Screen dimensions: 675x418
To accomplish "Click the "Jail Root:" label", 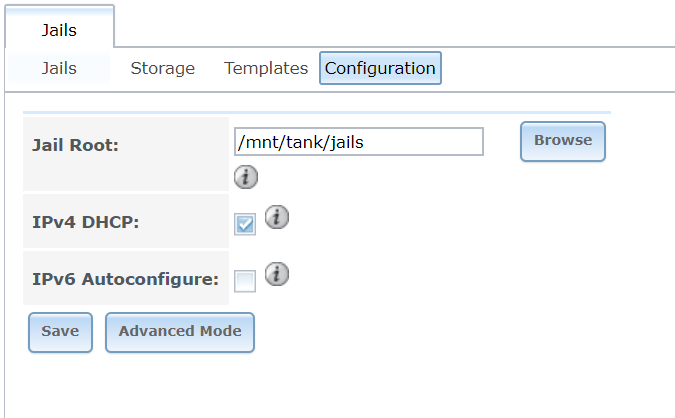I will pyautogui.click(x=76, y=146).
